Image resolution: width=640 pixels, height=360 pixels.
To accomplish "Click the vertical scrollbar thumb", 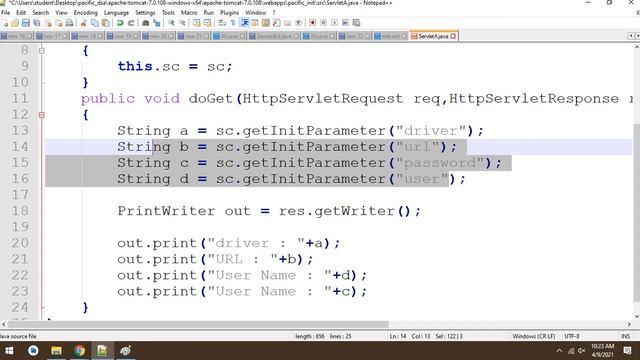I will [x=636, y=212].
